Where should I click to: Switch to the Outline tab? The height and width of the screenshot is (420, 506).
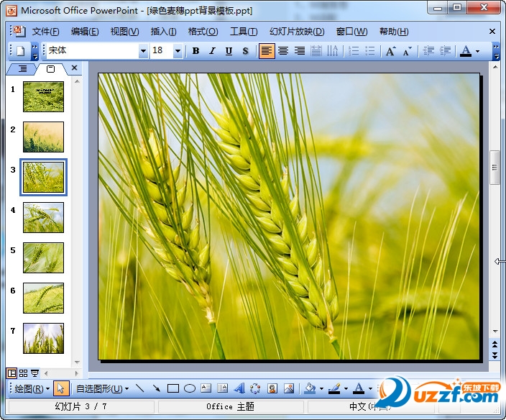pyautogui.click(x=22, y=69)
